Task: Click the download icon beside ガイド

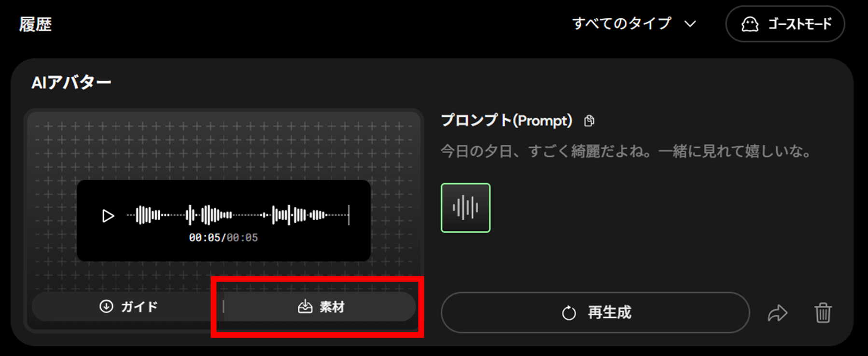Action: tap(106, 306)
